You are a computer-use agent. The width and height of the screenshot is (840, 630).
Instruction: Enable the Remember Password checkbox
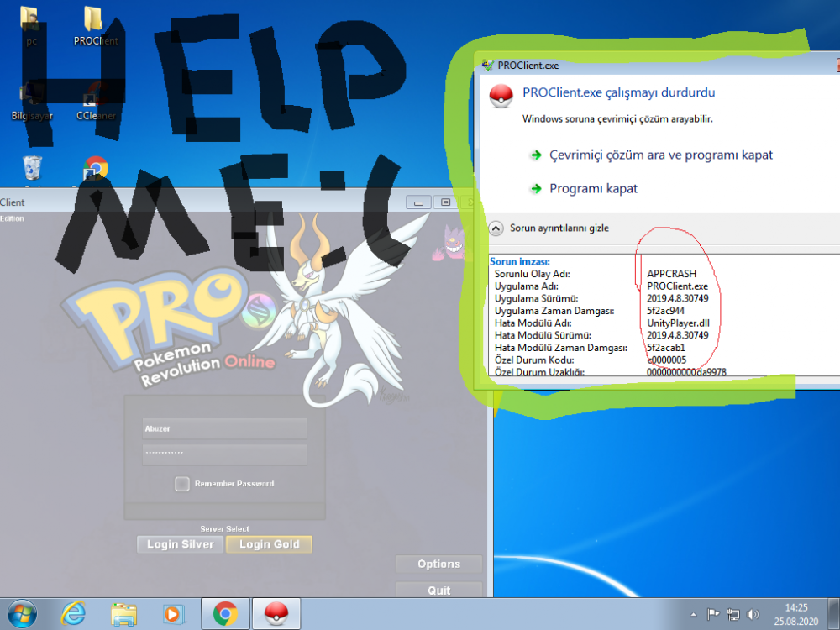coord(181,484)
